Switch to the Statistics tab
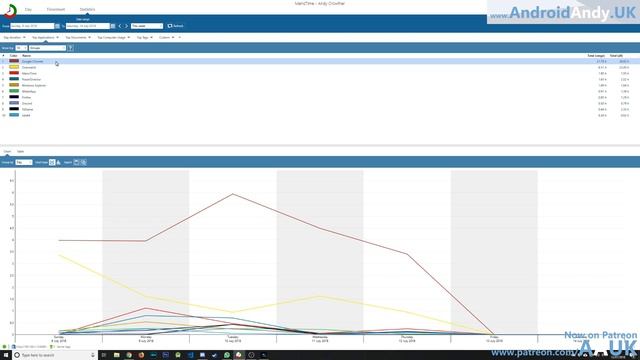Viewport: 640px width, 360px height. point(87,9)
